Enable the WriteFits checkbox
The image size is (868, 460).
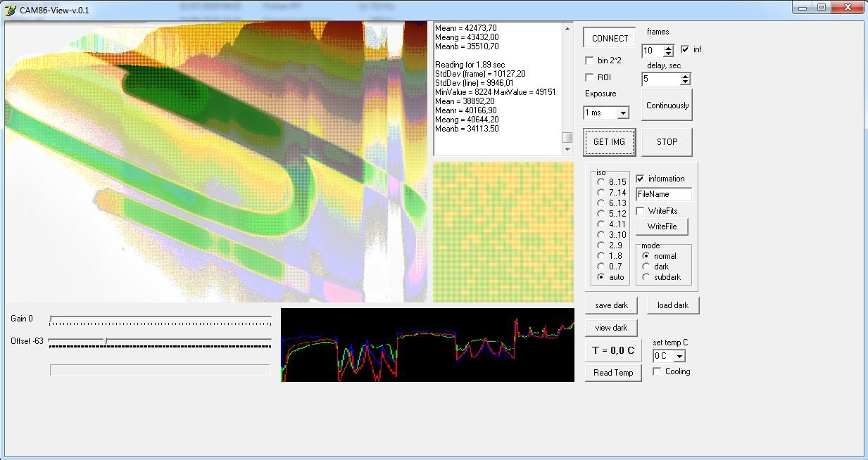tap(640, 211)
